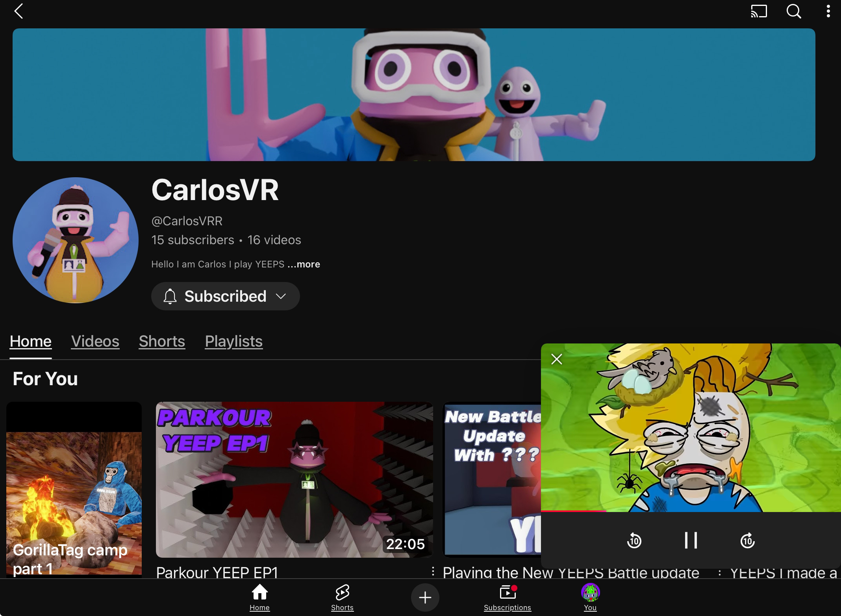Expand the miniplayer video frame
This screenshot has height=616, width=841.
click(x=691, y=427)
